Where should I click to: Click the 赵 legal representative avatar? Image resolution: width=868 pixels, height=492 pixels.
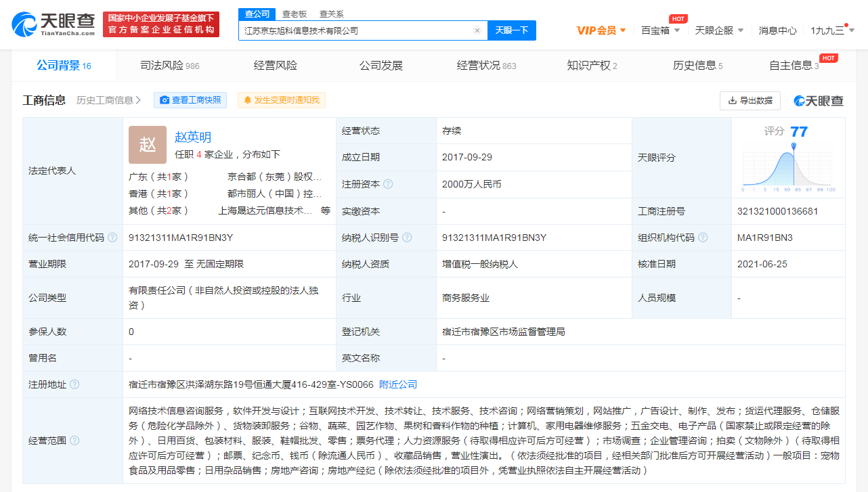[148, 145]
